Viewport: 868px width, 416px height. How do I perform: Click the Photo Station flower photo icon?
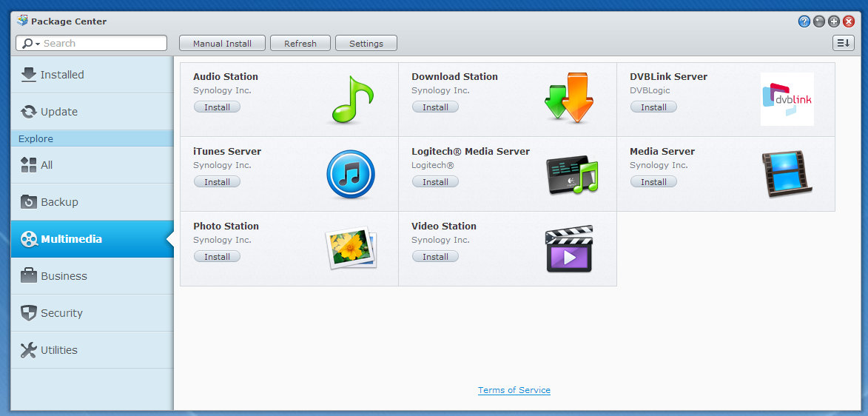click(x=351, y=248)
